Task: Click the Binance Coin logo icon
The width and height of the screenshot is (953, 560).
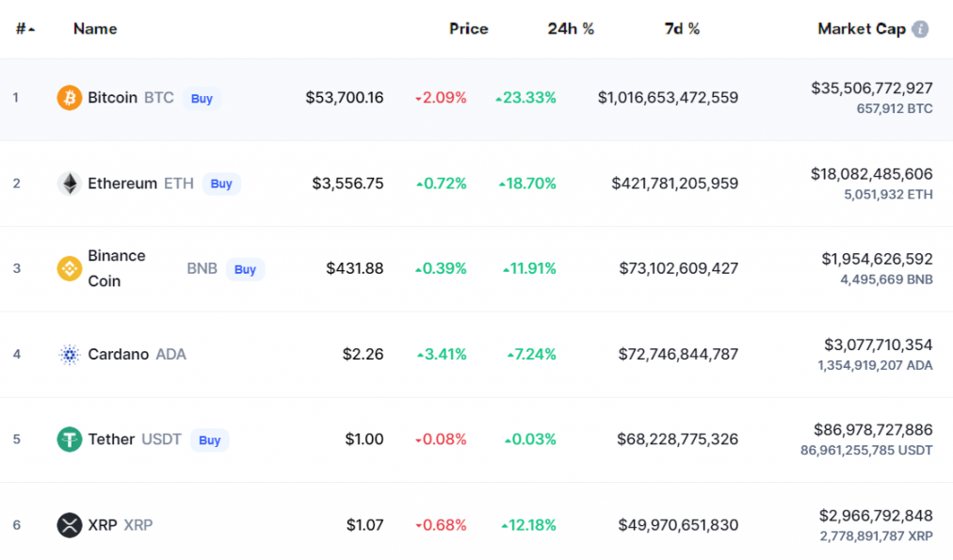Action: tap(70, 268)
